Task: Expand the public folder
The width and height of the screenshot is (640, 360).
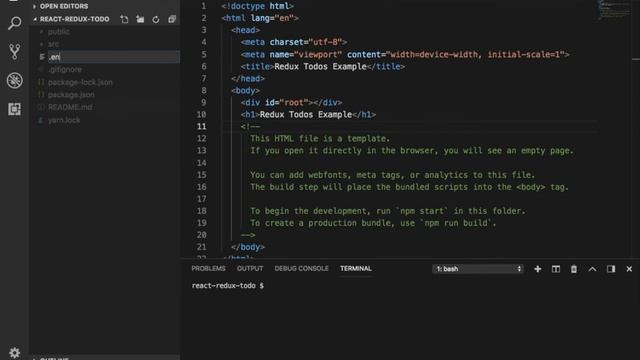Action: (x=58, y=31)
